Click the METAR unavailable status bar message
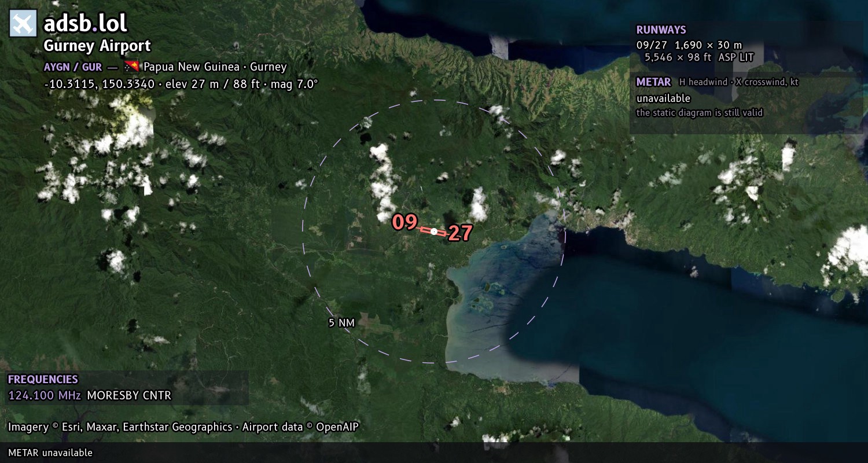 50,453
